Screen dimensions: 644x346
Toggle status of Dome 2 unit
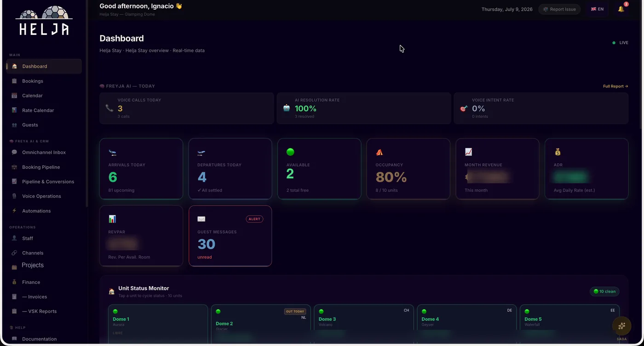click(x=261, y=324)
